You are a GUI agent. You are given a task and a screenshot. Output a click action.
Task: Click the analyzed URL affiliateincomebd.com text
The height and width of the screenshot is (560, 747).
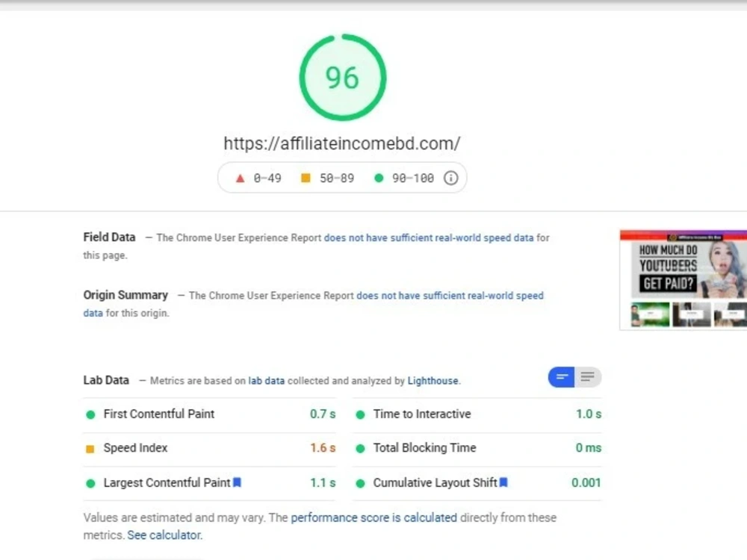coord(342,143)
